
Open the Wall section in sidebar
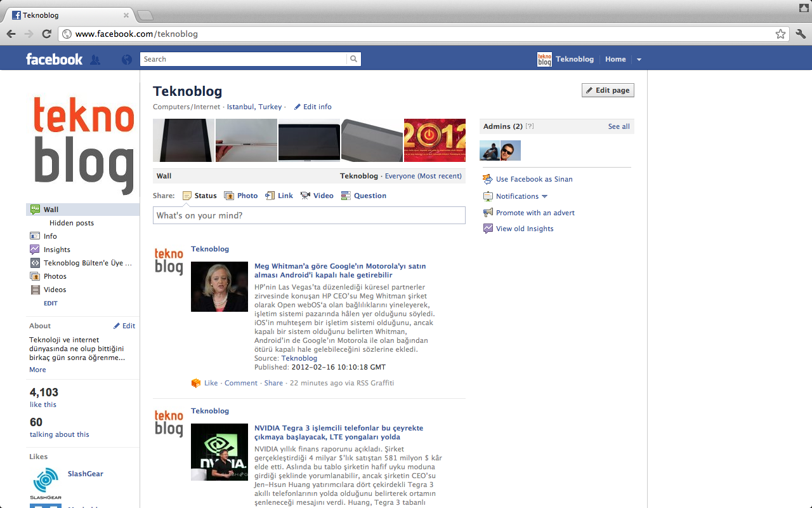[x=82, y=210]
